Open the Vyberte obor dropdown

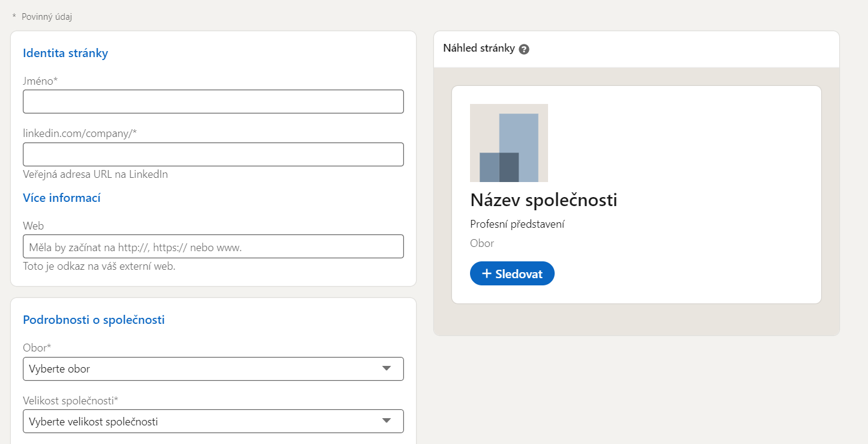(213, 369)
